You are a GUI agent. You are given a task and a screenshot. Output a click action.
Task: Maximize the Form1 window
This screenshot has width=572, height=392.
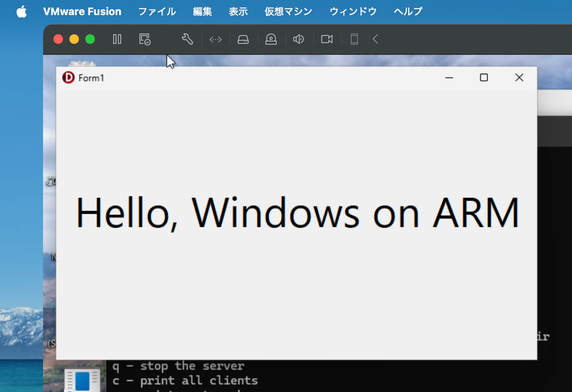pos(484,78)
